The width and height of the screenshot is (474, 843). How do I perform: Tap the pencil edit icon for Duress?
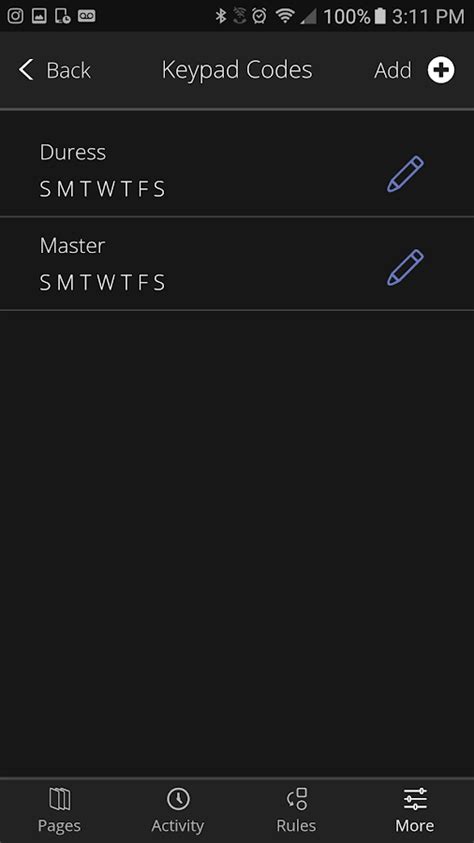[x=405, y=174]
